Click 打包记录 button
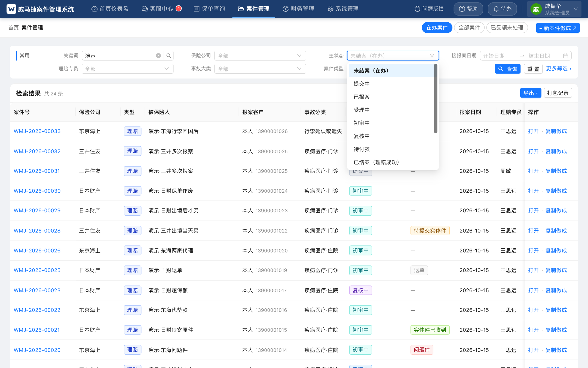This screenshot has width=588, height=368. (x=558, y=93)
